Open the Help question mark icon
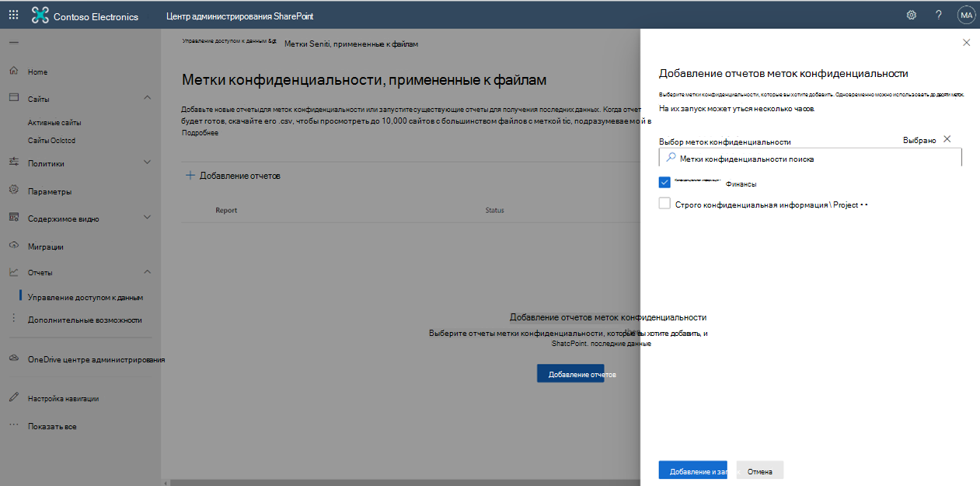Image resolution: width=980 pixels, height=486 pixels. 938,14
